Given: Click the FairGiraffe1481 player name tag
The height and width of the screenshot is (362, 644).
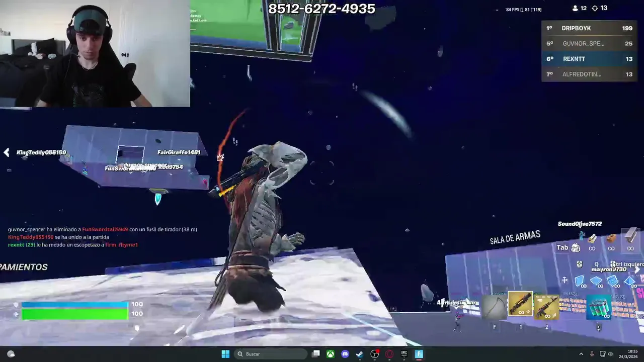Looking at the screenshot, I should tap(179, 152).
